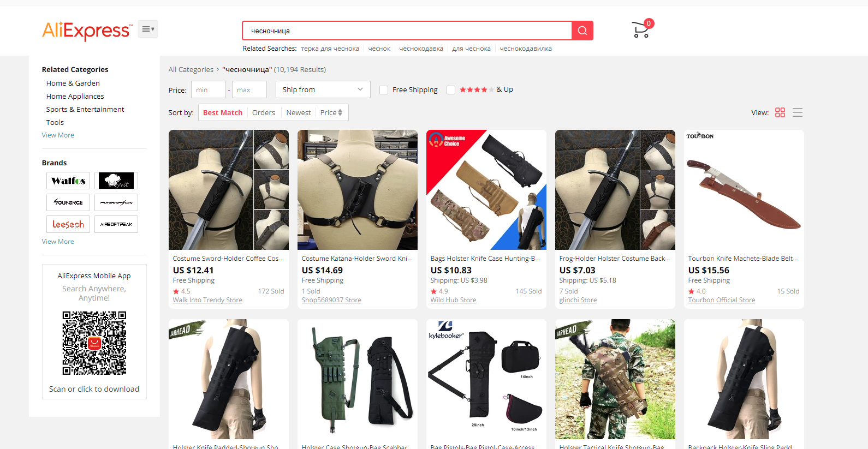Click the search text field

(407, 31)
